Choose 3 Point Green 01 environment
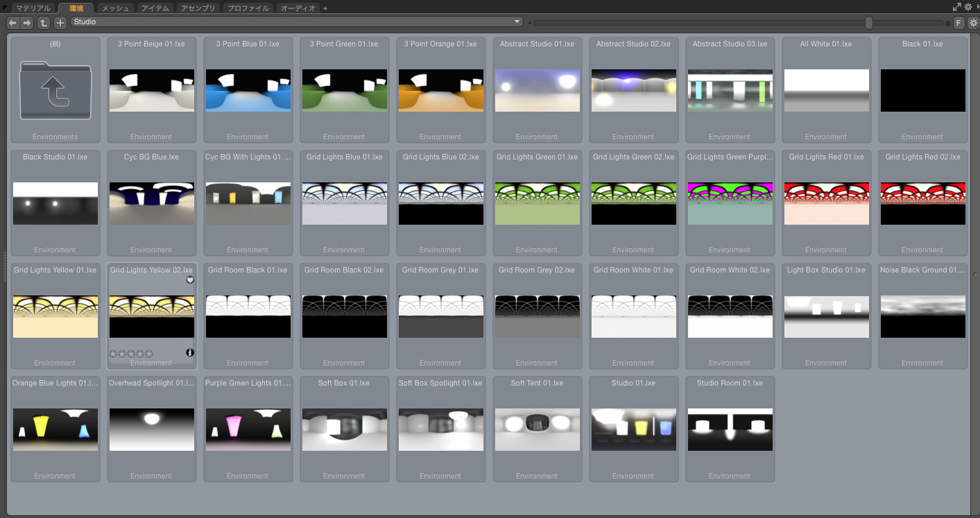980x518 pixels. click(x=344, y=90)
